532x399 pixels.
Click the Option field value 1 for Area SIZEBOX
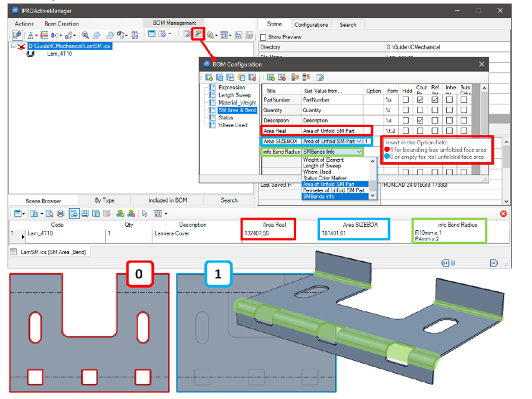point(368,141)
